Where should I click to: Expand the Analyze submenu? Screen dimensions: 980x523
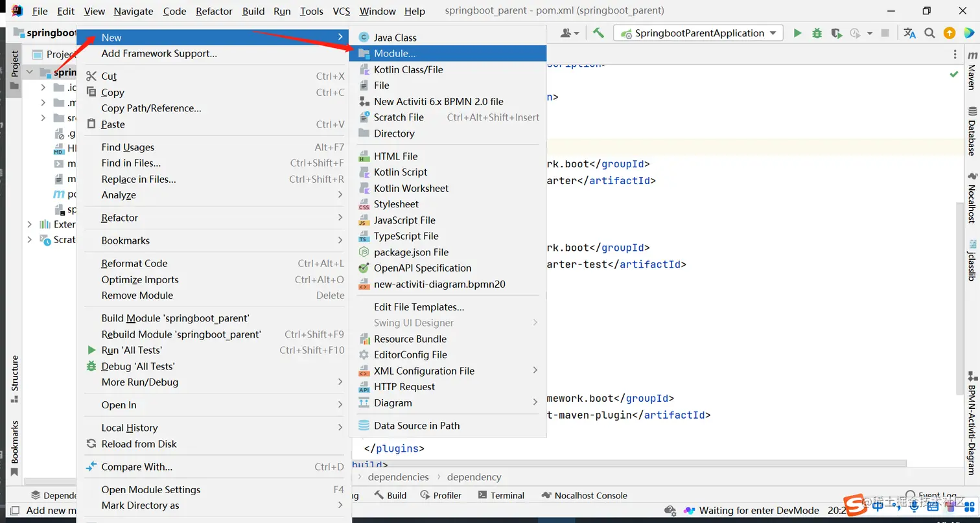pyautogui.click(x=214, y=195)
